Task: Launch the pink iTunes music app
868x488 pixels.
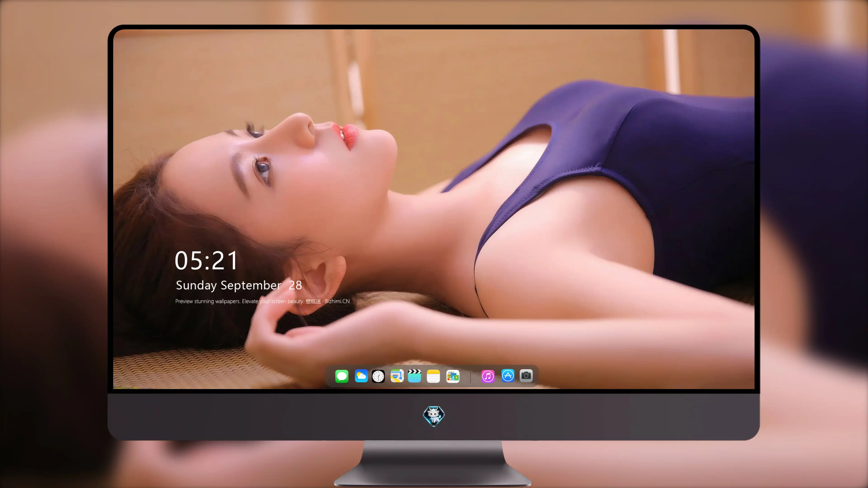Action: 488,376
